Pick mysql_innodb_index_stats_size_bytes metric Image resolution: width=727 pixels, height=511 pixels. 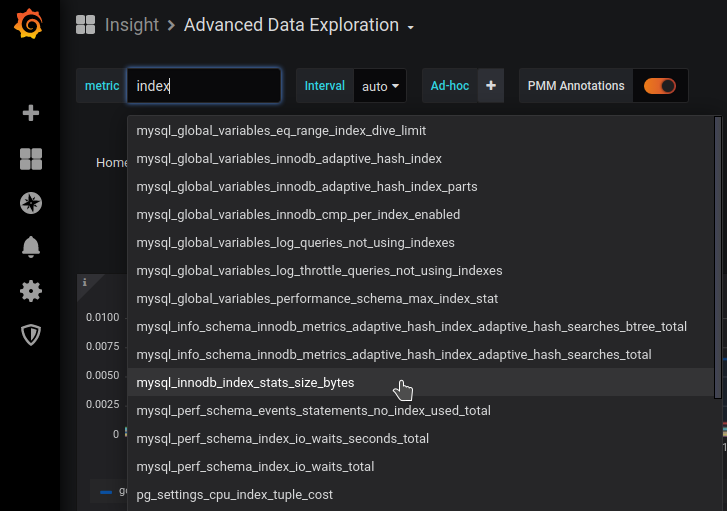tap(421, 382)
